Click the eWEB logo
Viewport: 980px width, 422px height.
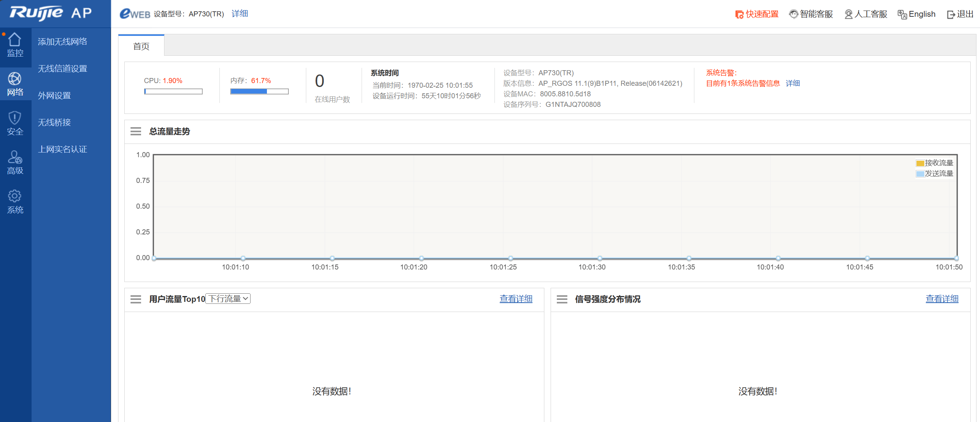point(135,14)
